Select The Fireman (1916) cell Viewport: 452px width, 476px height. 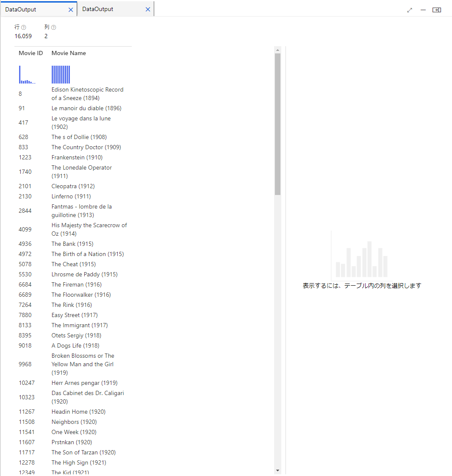pos(76,284)
